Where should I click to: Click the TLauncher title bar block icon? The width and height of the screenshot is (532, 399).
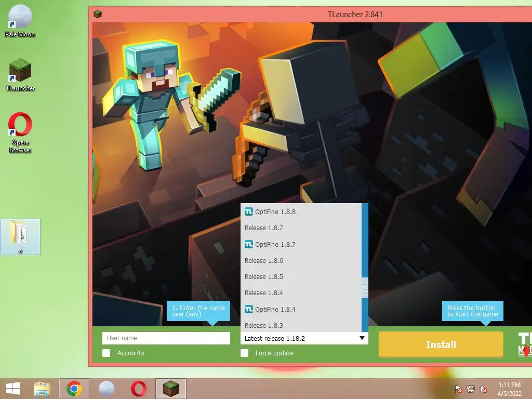98,14
